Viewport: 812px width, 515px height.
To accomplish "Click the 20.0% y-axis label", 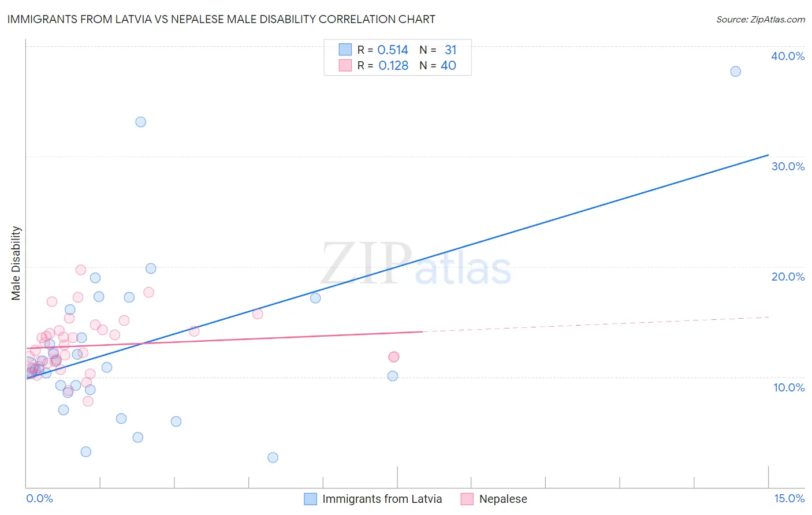I will (x=788, y=277).
